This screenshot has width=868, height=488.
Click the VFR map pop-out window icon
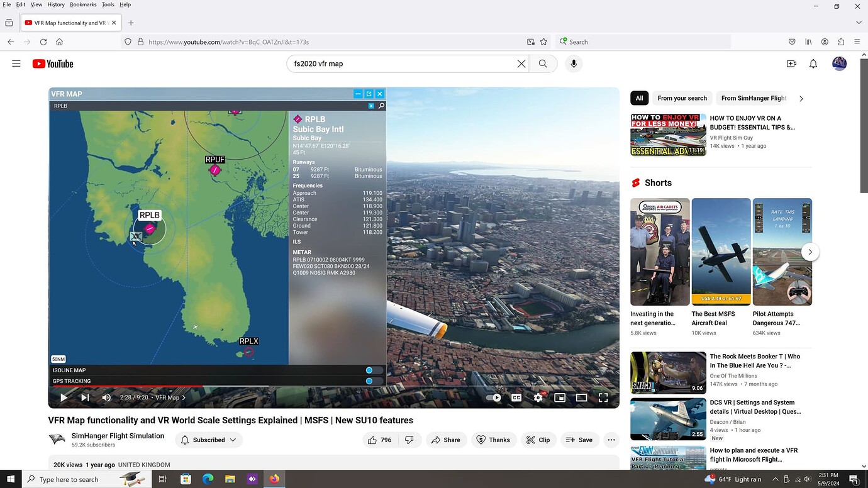(x=369, y=93)
